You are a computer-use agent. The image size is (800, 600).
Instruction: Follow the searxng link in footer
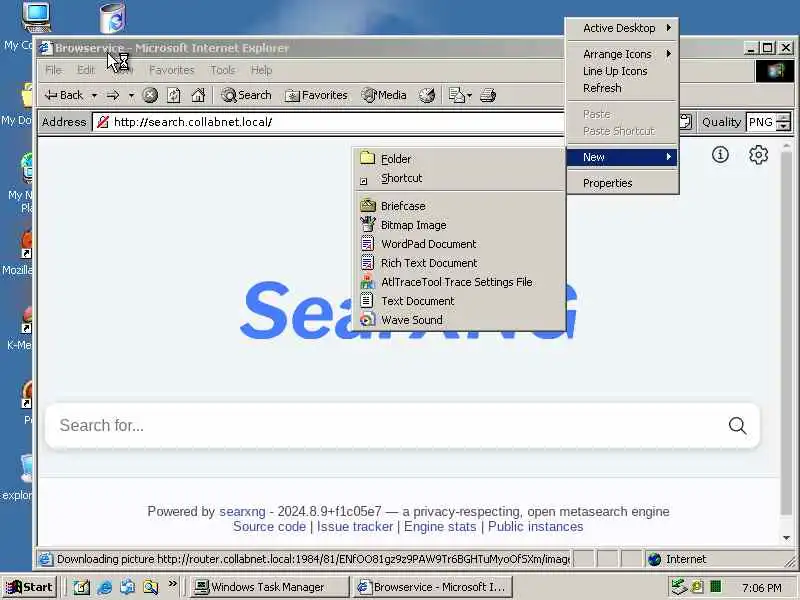tap(242, 511)
